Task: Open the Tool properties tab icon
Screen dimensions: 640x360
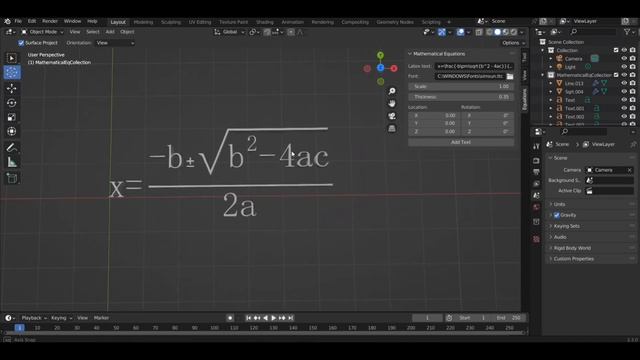Action: click(536, 147)
